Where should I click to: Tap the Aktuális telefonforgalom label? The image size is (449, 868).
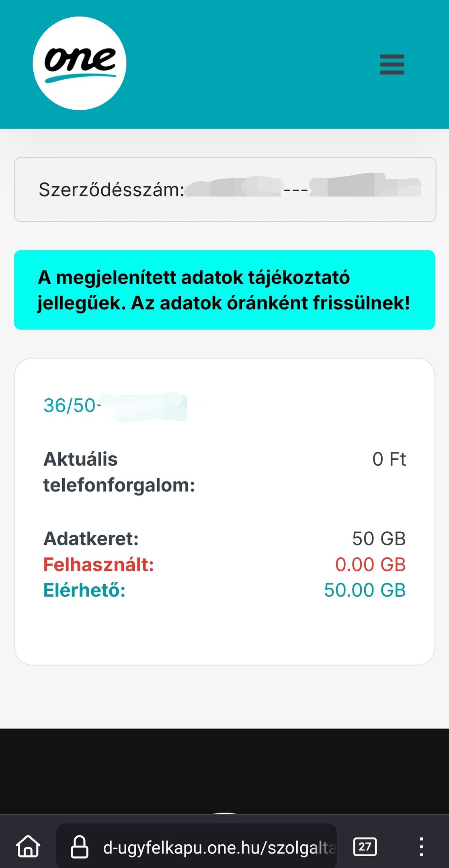(119, 472)
